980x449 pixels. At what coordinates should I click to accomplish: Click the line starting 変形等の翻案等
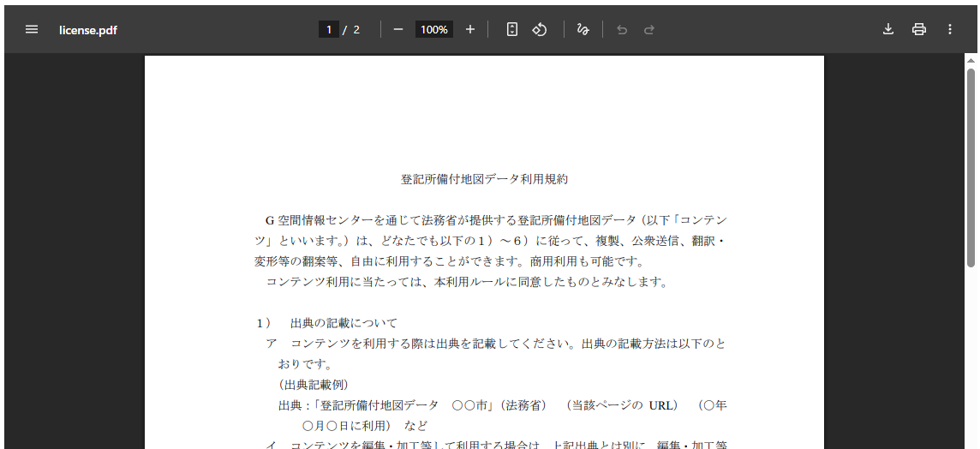coord(449,261)
